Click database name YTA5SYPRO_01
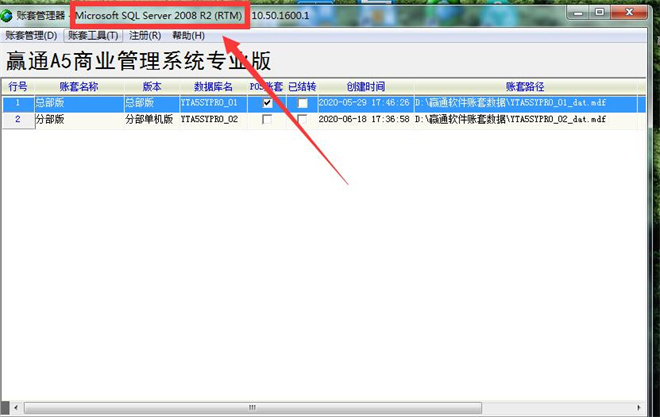This screenshot has height=417, width=660. pyautogui.click(x=213, y=103)
